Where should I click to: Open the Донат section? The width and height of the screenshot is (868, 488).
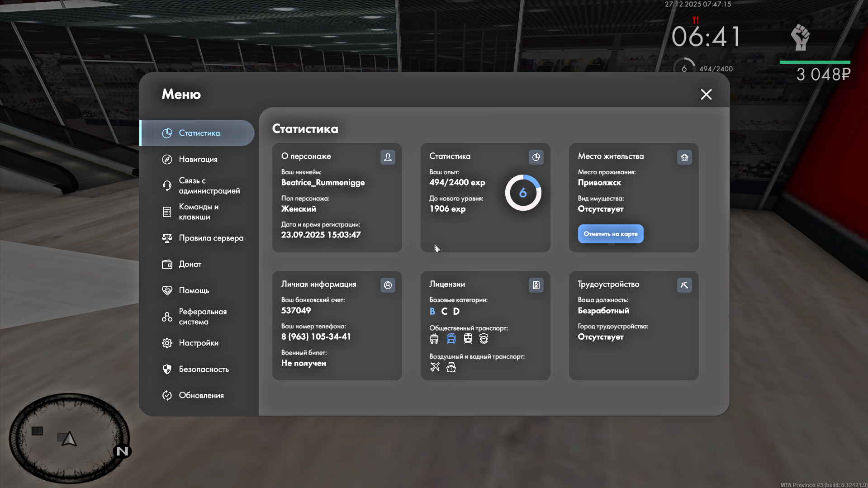(190, 264)
